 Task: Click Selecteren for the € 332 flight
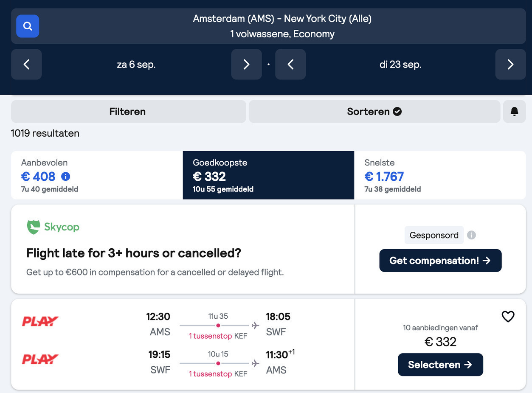pos(440,365)
